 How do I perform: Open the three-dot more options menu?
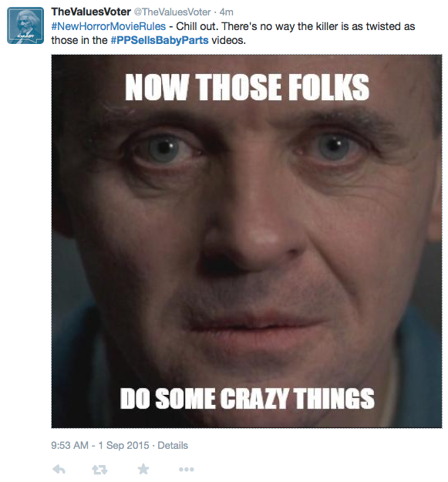pos(186,470)
